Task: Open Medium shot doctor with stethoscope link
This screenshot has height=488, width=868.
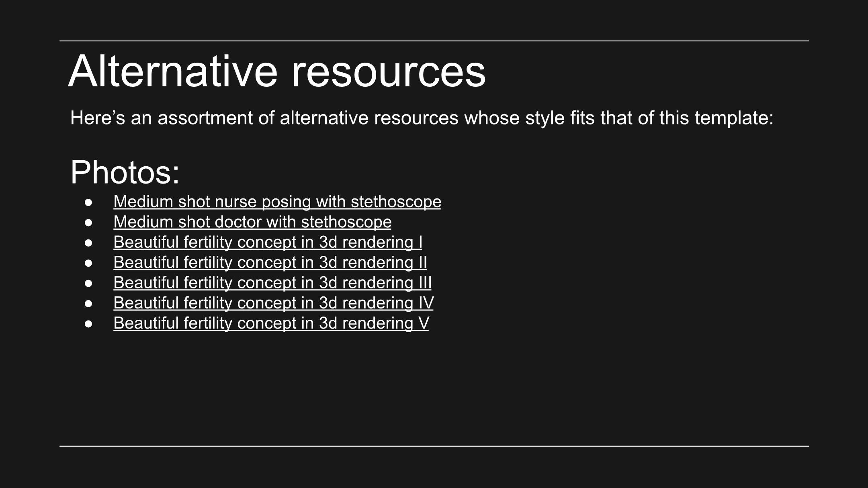Action: tap(252, 222)
